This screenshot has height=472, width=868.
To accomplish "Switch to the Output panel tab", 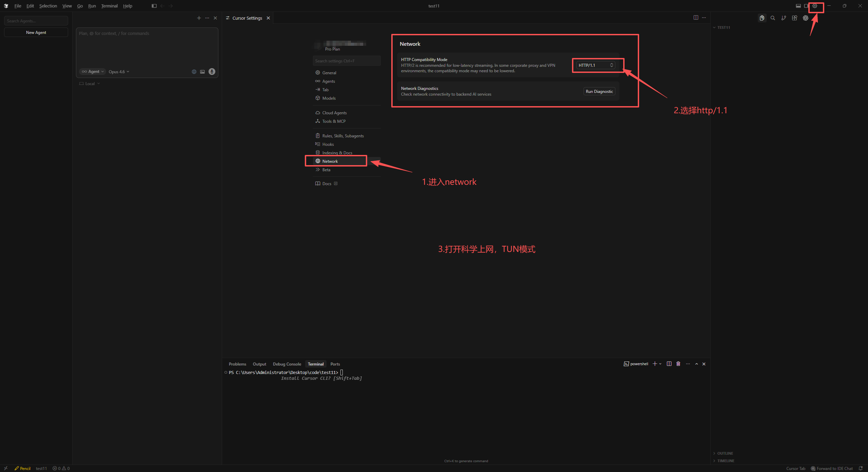I will (259, 364).
